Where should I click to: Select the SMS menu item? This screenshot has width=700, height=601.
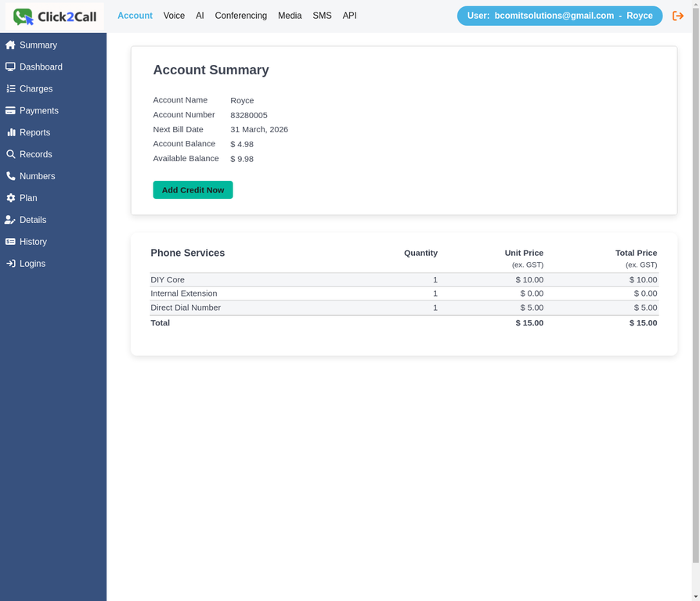(322, 16)
